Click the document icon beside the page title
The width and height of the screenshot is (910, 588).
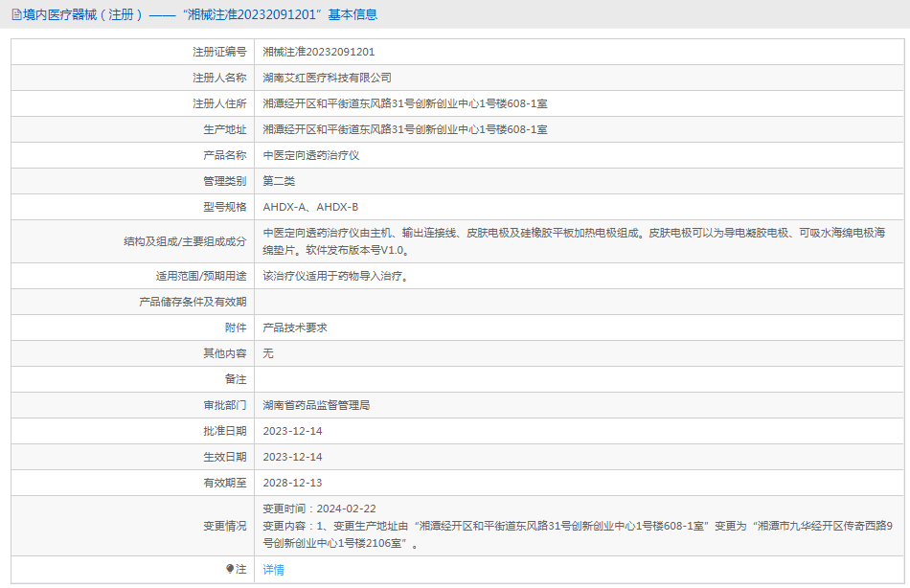coord(17,15)
